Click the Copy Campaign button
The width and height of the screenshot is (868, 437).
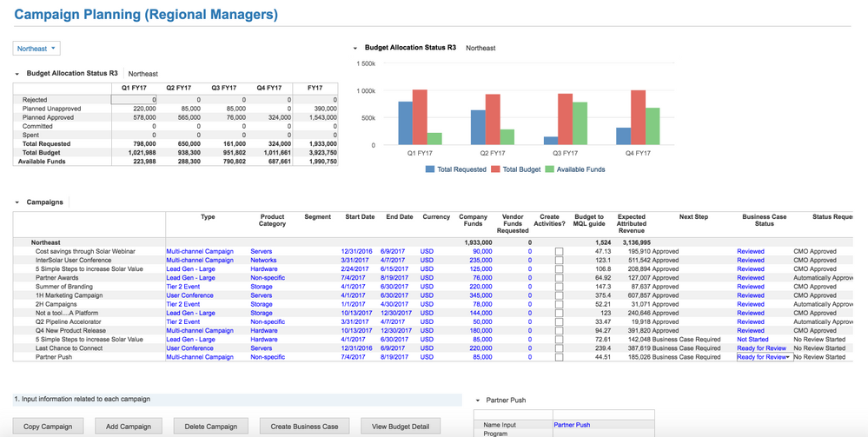[x=49, y=427]
